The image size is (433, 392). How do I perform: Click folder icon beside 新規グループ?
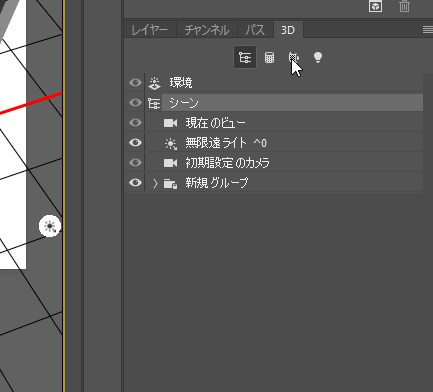(170, 183)
